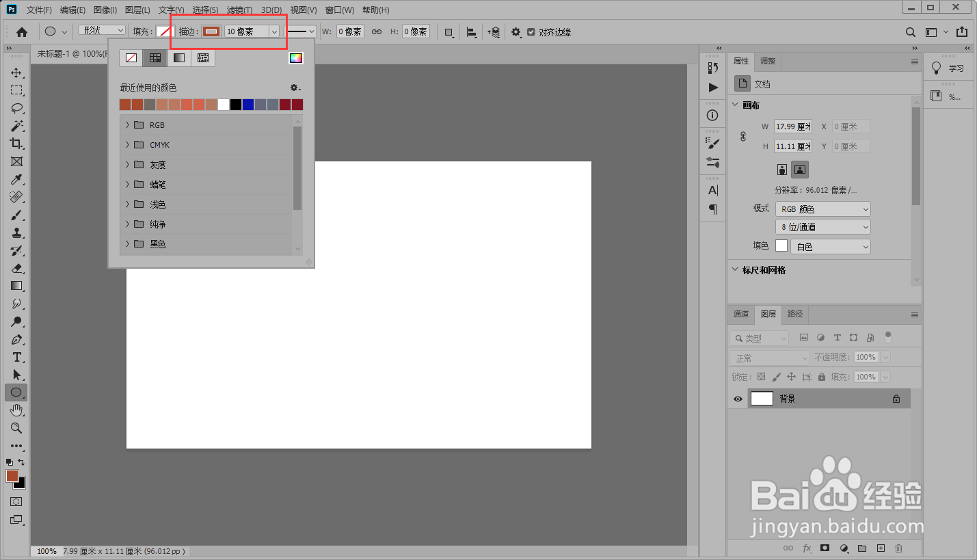This screenshot has width=977, height=560.
Task: Select the Gradient tool
Action: point(16,286)
